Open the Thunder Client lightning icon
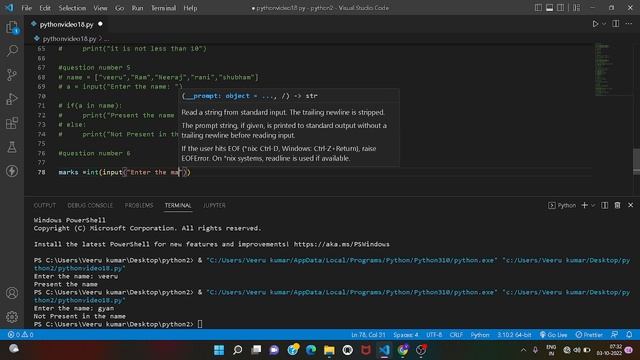Viewport: 640px width, 360px height. click(x=12, y=171)
